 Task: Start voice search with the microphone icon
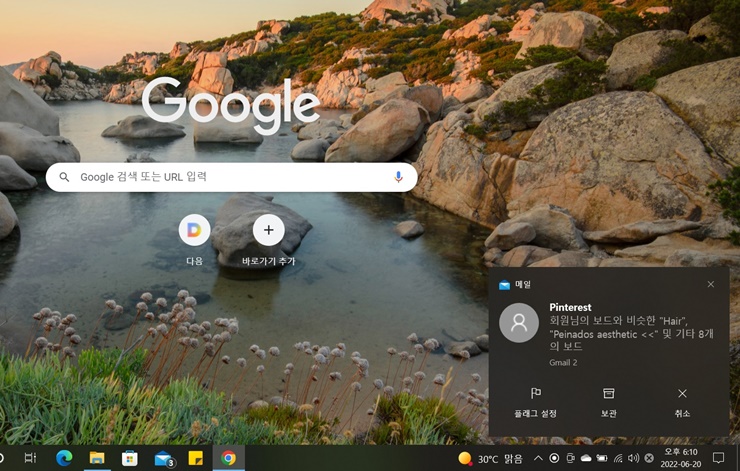(398, 177)
